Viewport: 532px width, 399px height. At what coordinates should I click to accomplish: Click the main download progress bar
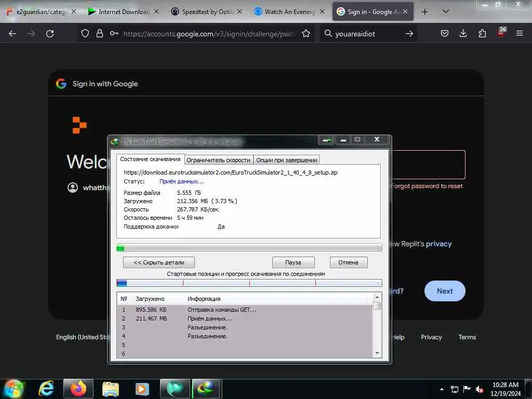tap(249, 247)
